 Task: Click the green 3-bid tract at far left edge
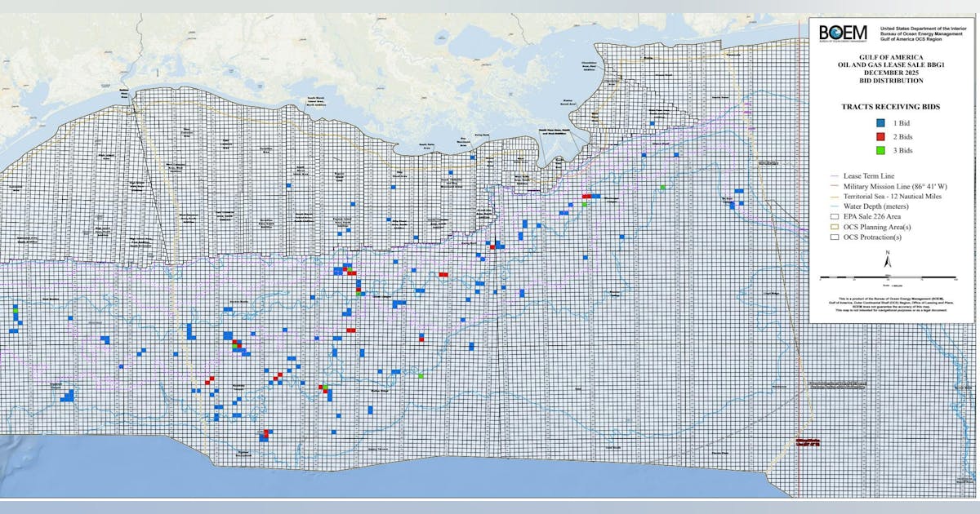click(15, 312)
